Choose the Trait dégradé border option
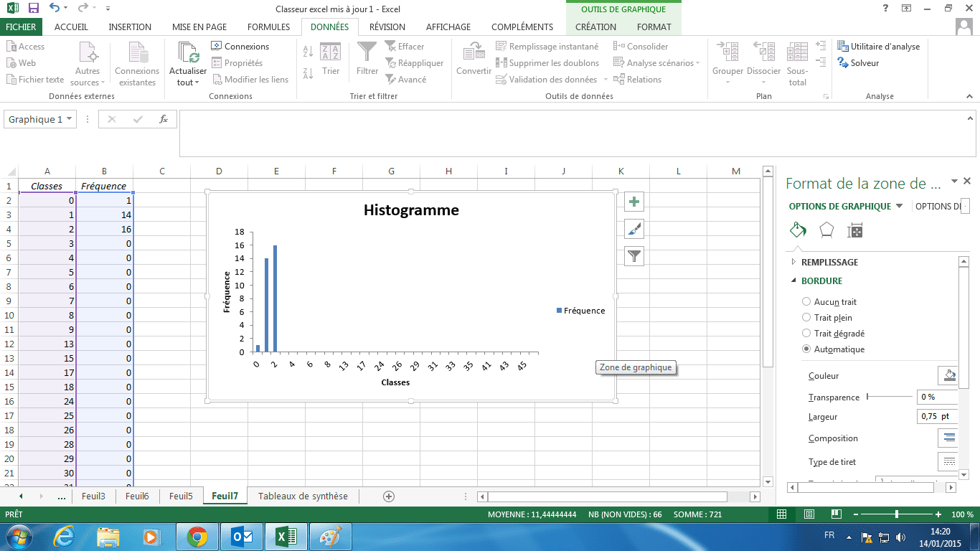 pos(806,334)
